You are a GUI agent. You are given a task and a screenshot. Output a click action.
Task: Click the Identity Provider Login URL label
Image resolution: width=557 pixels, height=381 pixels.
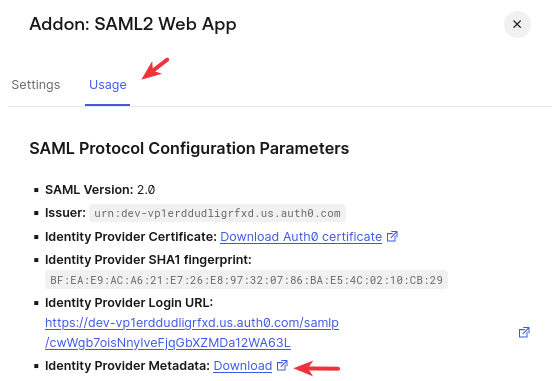click(129, 303)
